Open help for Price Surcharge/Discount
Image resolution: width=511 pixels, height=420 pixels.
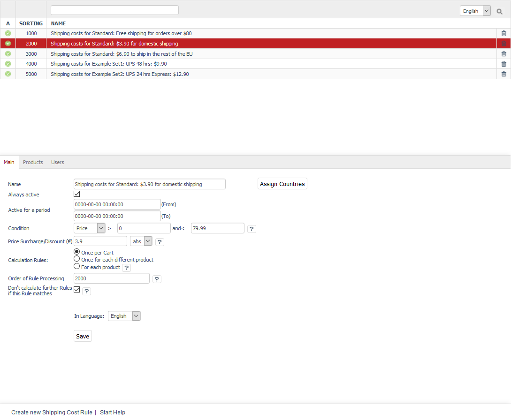(x=160, y=242)
